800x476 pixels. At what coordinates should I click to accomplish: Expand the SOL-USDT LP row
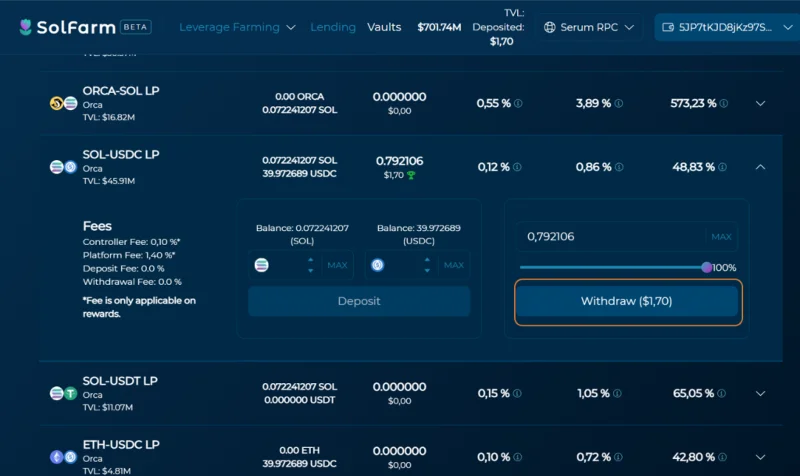click(x=760, y=393)
